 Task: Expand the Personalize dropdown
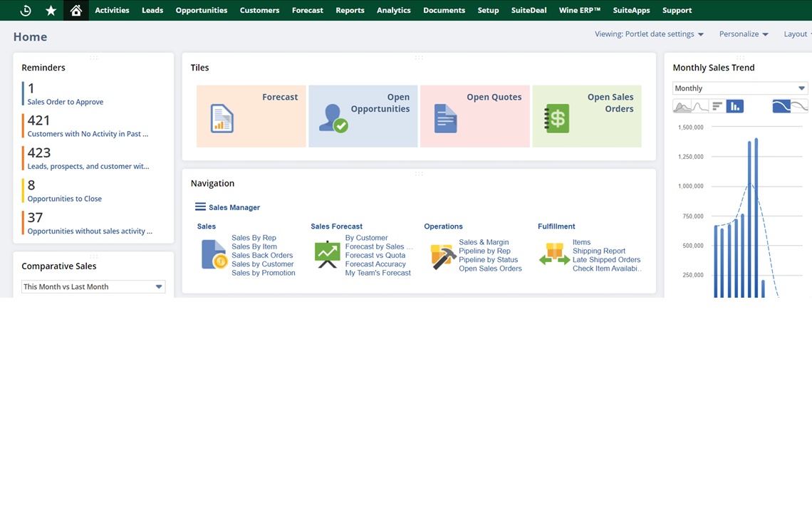[744, 34]
